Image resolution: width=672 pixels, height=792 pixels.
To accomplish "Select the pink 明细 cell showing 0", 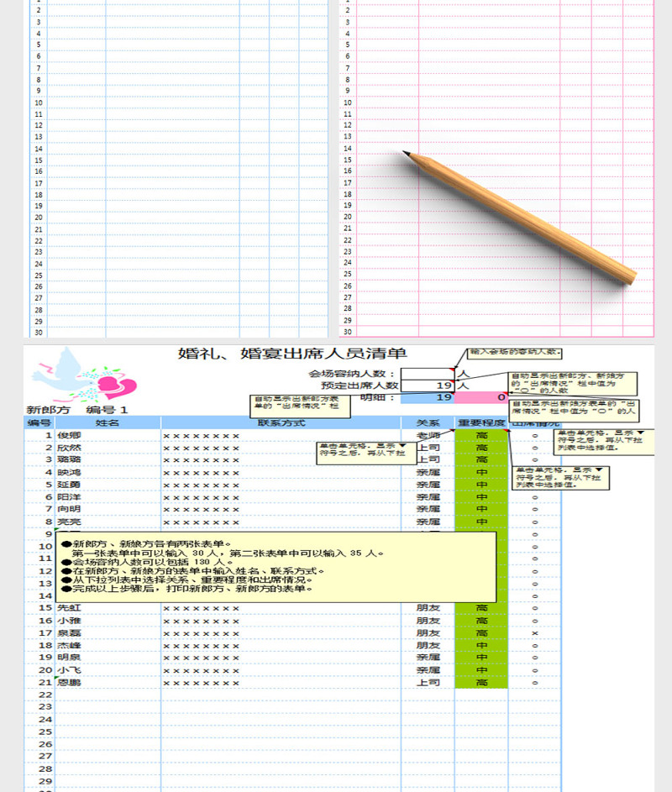I will (x=481, y=397).
